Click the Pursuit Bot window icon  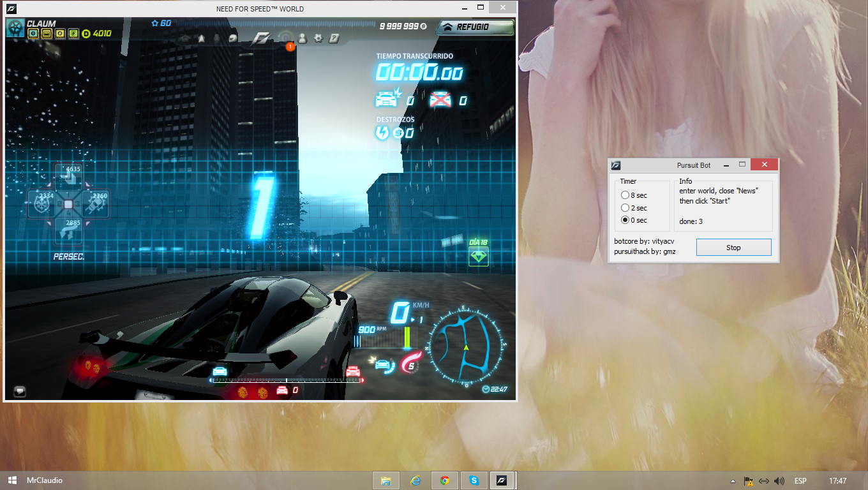click(616, 165)
